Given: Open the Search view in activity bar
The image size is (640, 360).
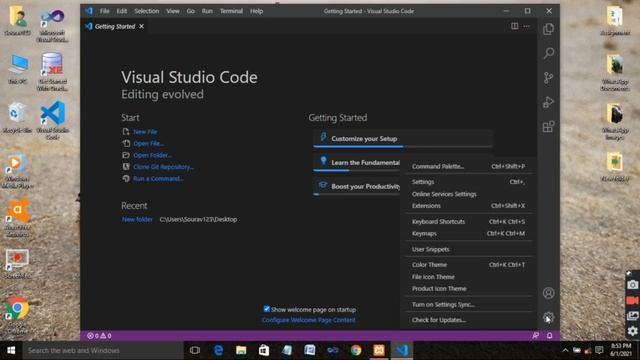Looking at the screenshot, I should click(549, 53).
